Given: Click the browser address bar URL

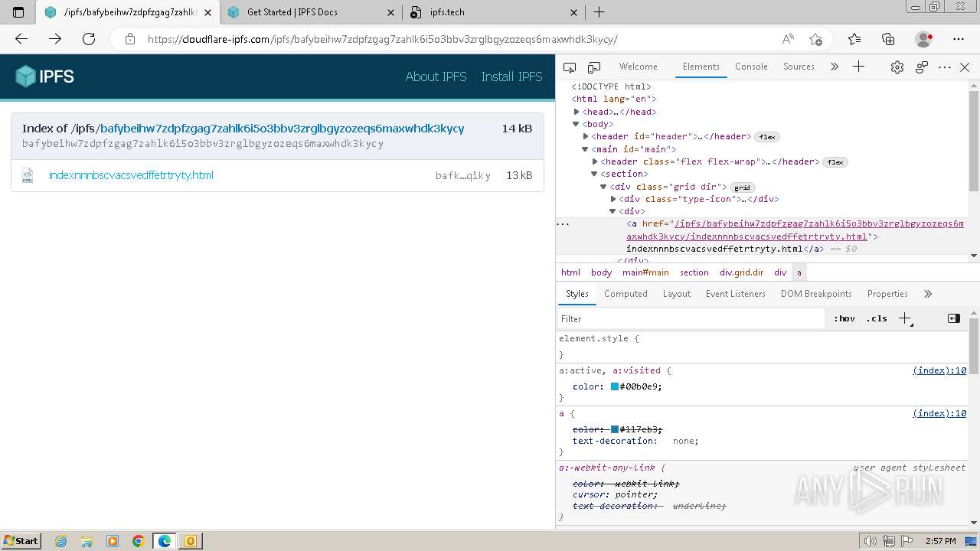Looking at the screenshot, I should tap(383, 39).
